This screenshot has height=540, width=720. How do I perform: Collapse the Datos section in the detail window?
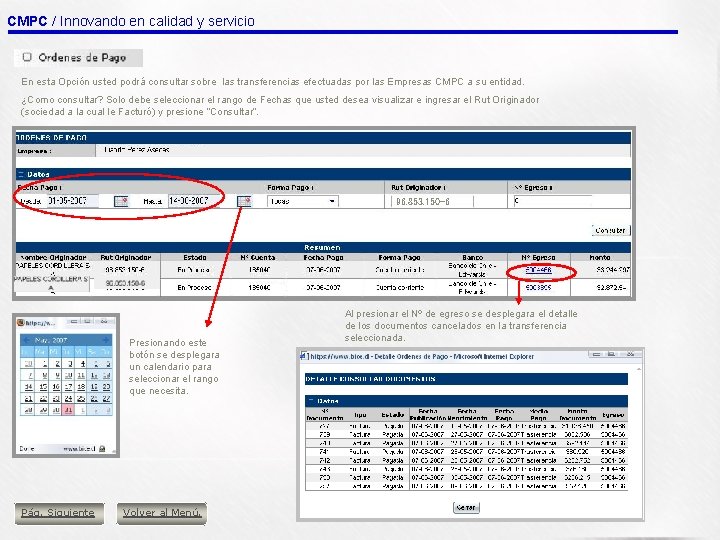coord(310,401)
